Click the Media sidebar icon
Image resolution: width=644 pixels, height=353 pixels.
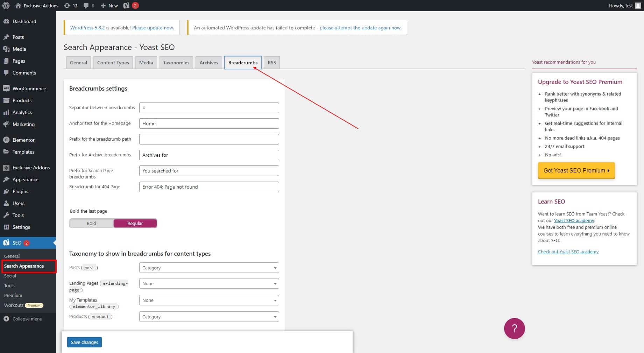(6, 49)
